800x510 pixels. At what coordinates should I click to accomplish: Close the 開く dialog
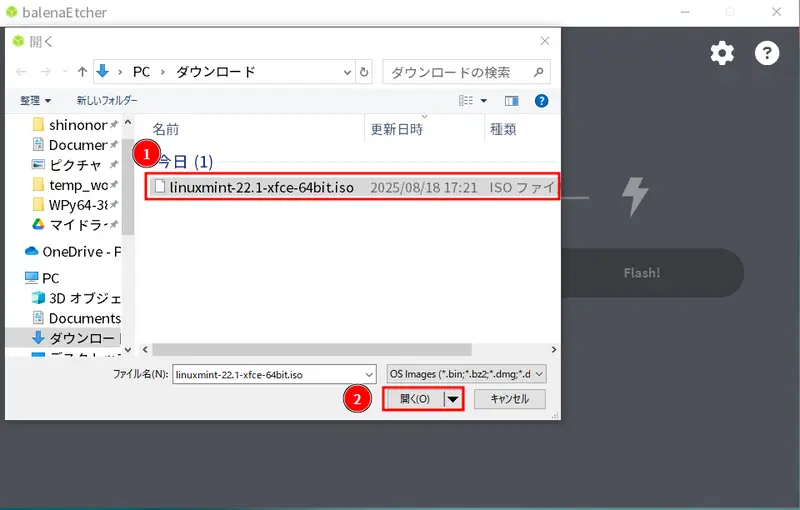click(545, 41)
